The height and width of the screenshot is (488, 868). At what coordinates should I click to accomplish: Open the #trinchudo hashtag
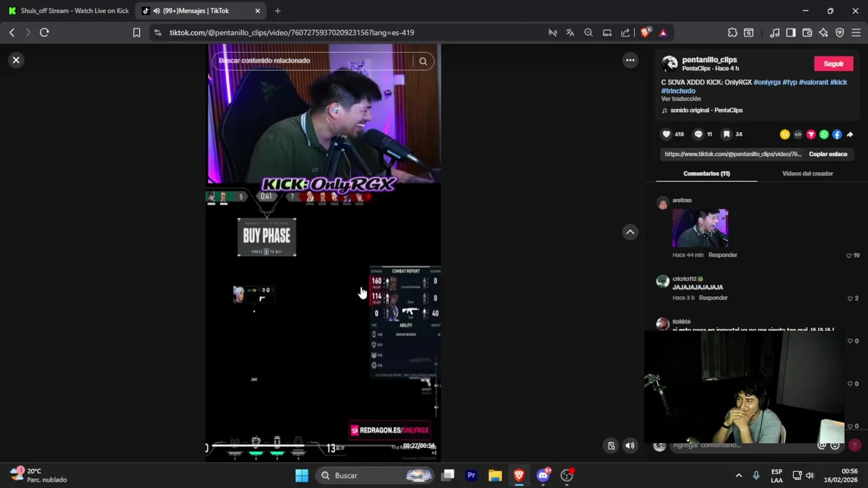[678, 91]
